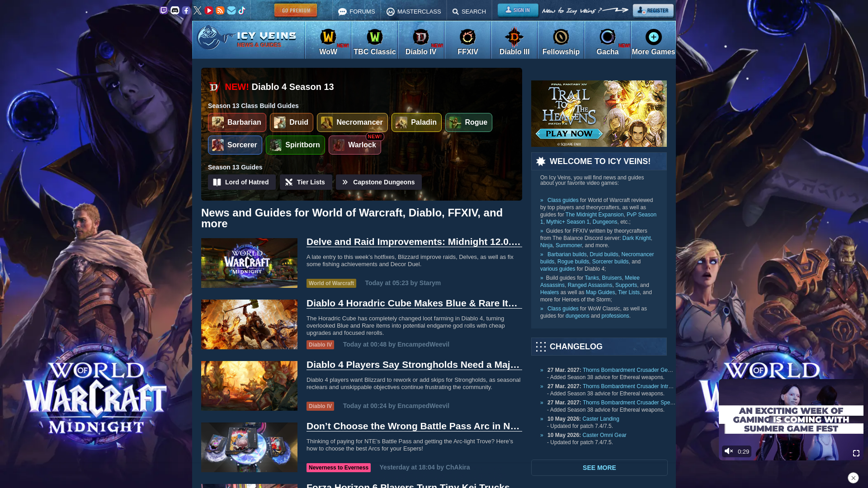868x488 pixels.
Task: Open Barbarian class build guide
Action: tap(237, 122)
